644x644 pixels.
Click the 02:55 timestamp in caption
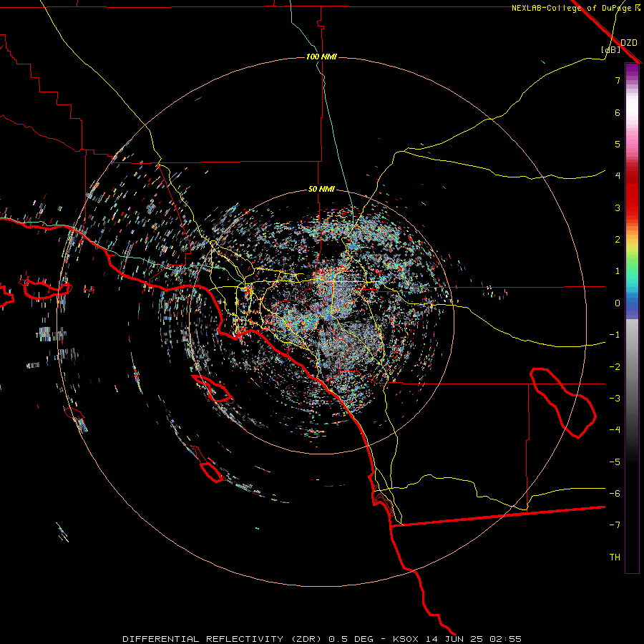click(x=506, y=639)
